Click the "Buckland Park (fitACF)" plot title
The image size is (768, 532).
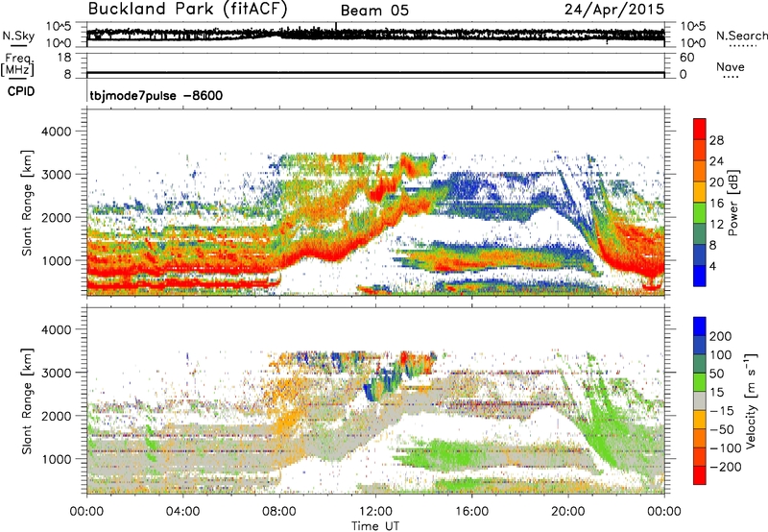pos(187,9)
